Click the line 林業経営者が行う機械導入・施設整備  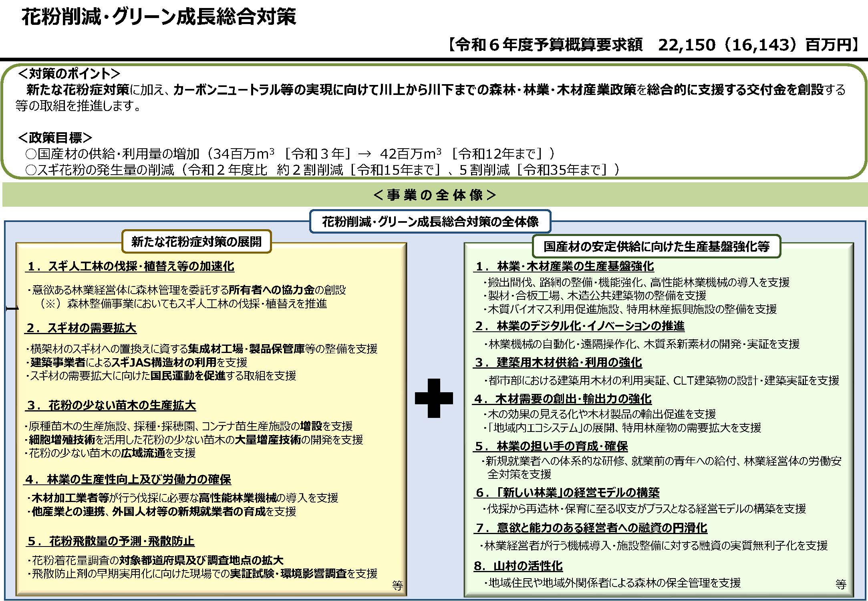pos(654,545)
